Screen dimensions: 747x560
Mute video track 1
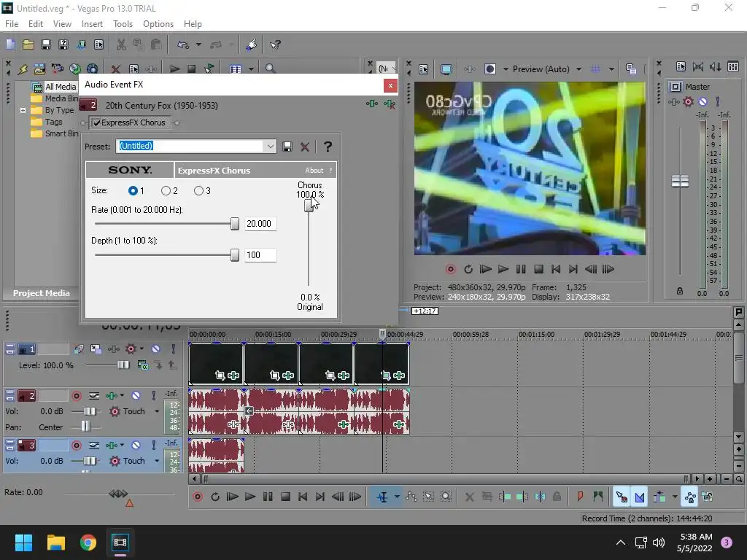pyautogui.click(x=155, y=349)
